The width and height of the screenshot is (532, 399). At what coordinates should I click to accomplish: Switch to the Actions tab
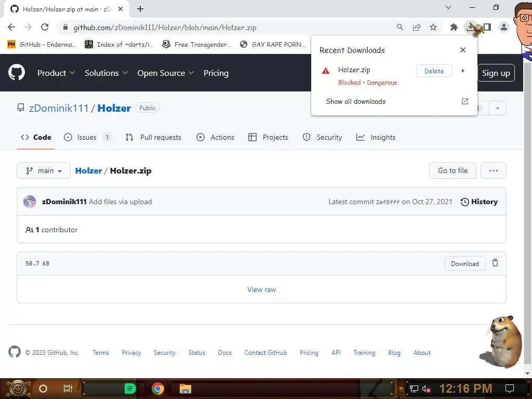(215, 137)
